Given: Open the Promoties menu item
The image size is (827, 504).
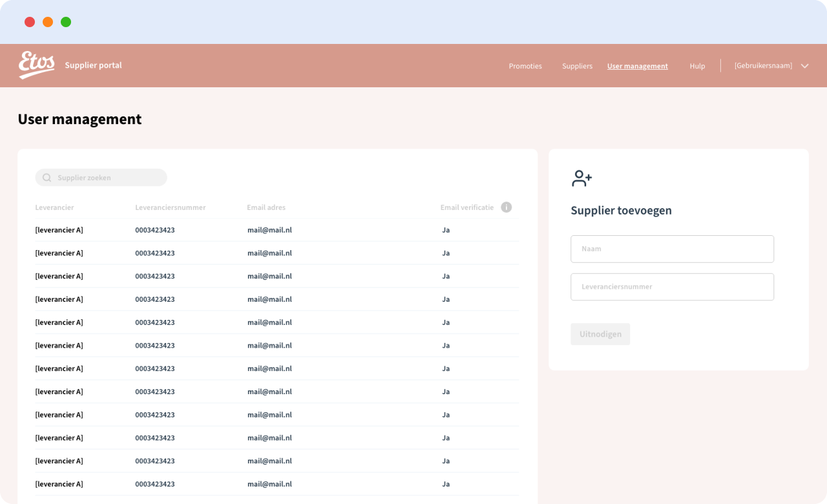Looking at the screenshot, I should pyautogui.click(x=525, y=66).
